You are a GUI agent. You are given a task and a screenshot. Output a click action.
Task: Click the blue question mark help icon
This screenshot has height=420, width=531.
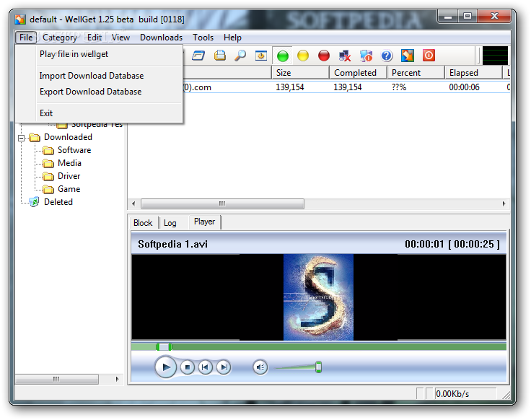click(x=387, y=56)
